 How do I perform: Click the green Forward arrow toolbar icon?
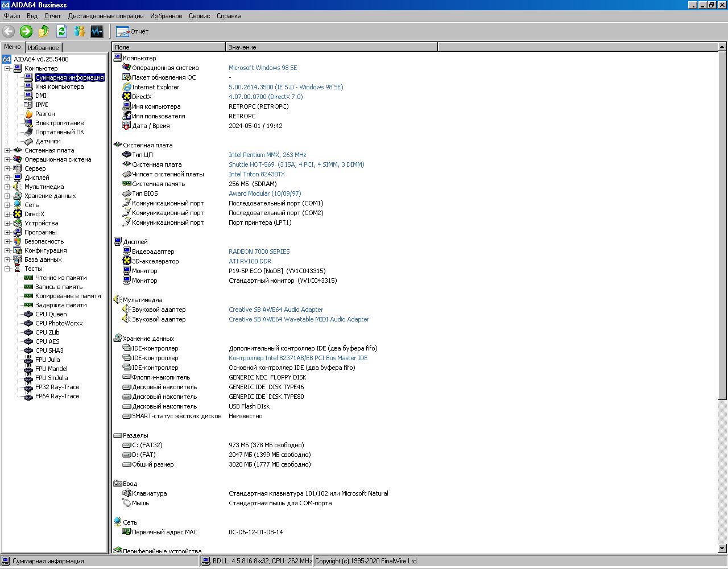(26, 31)
